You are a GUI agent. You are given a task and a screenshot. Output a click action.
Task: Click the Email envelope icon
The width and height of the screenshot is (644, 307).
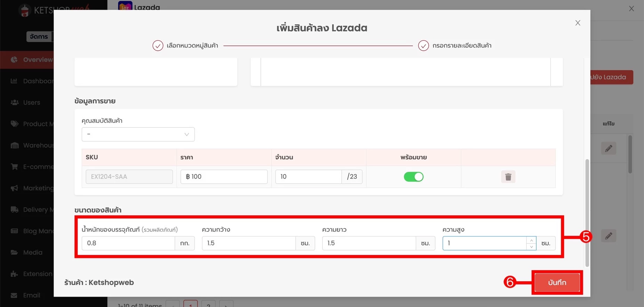pyautogui.click(x=14, y=295)
